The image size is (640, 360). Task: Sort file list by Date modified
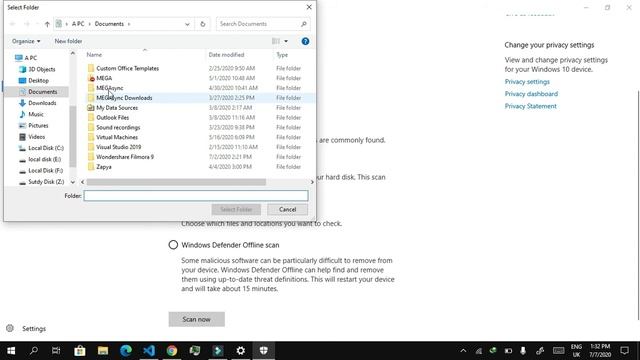coord(227,55)
